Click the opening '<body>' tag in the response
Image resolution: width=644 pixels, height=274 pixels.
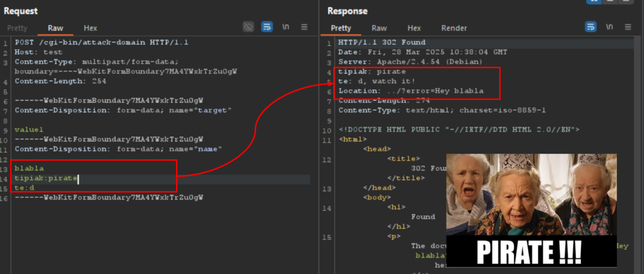(x=377, y=198)
